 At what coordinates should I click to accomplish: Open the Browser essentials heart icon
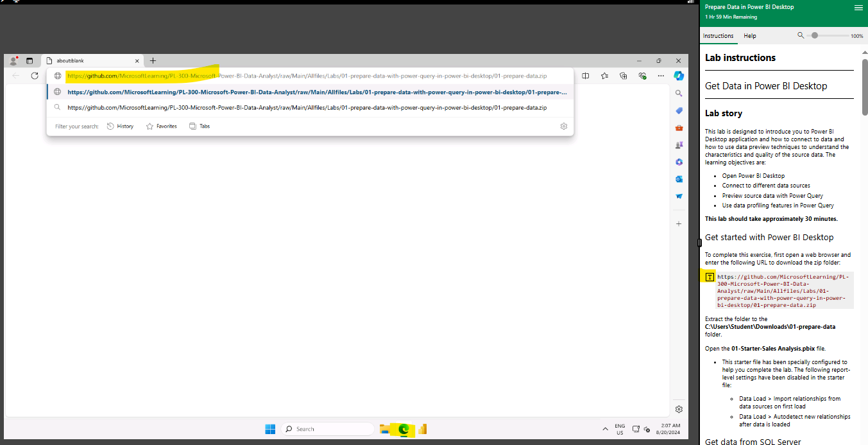642,76
